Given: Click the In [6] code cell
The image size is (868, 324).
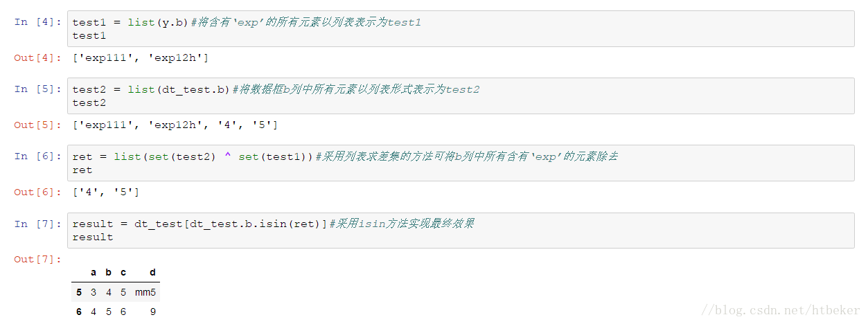Looking at the screenshot, I should click(x=461, y=163).
